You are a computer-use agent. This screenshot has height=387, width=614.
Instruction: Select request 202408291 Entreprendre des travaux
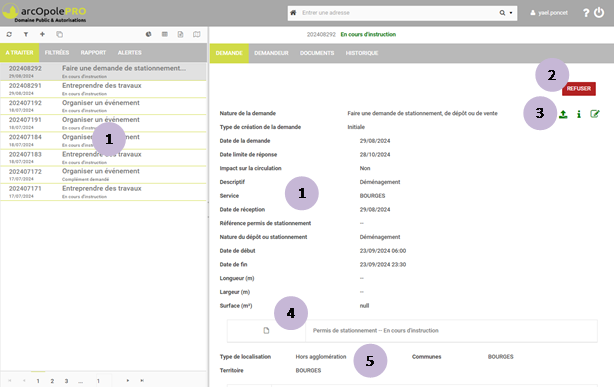pos(103,89)
